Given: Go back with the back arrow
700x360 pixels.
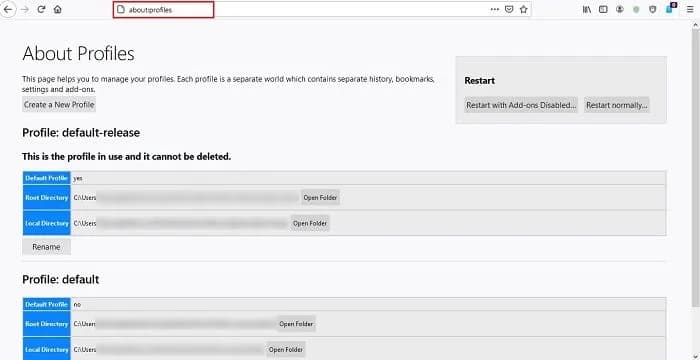Looking at the screenshot, I should (8, 9).
